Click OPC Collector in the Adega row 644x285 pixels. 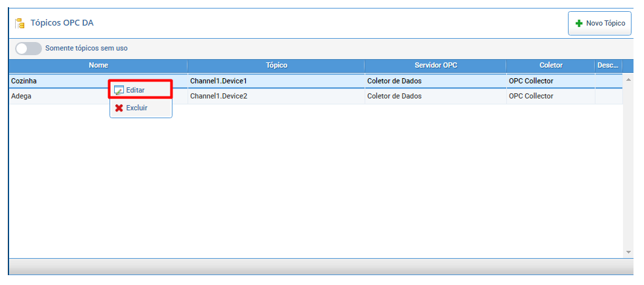pos(531,97)
